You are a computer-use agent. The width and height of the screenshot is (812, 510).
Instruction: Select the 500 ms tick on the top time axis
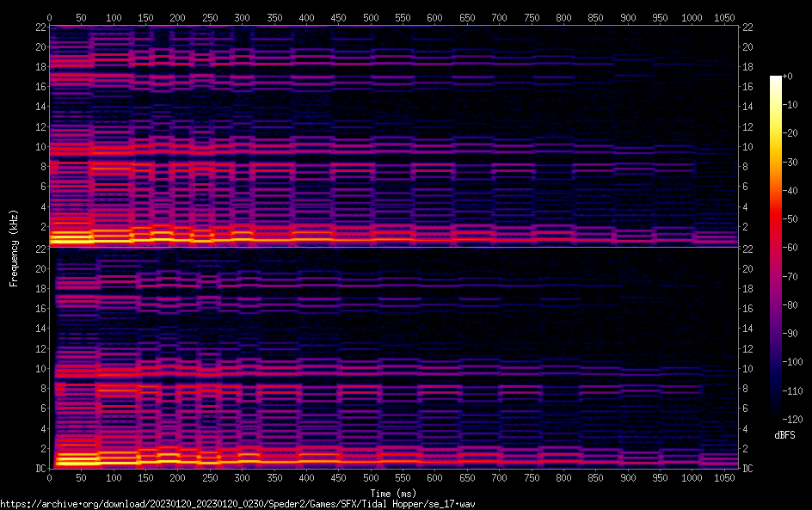point(371,17)
